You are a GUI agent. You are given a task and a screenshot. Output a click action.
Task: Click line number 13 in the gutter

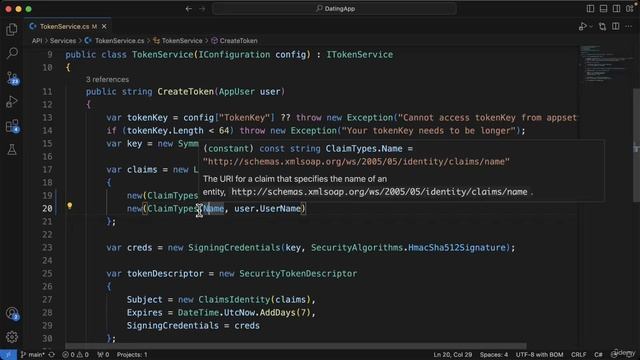coord(47,118)
